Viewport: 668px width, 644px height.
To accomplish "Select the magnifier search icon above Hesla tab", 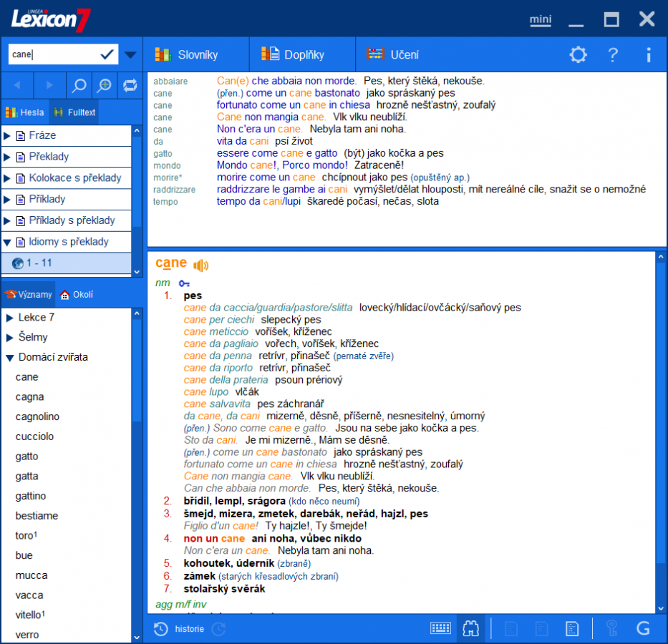I will [79, 84].
